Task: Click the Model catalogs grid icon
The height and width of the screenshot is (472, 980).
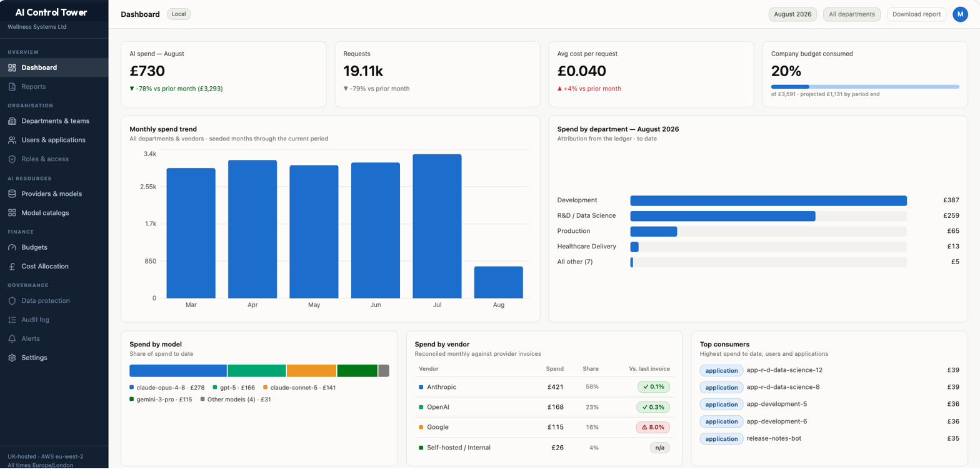Action: tap(12, 213)
